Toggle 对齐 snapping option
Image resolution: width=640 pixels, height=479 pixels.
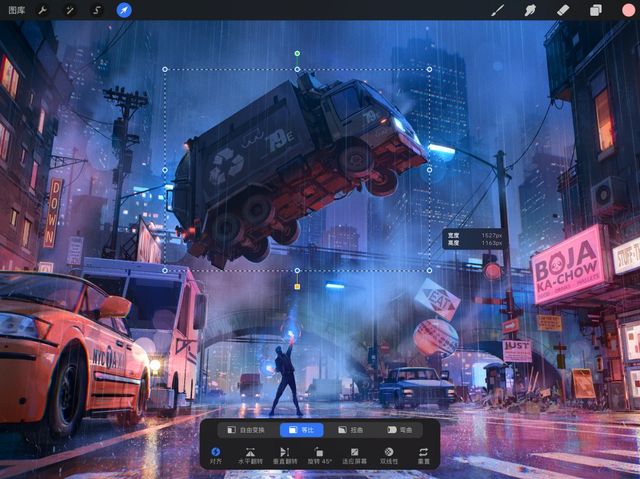[216, 456]
